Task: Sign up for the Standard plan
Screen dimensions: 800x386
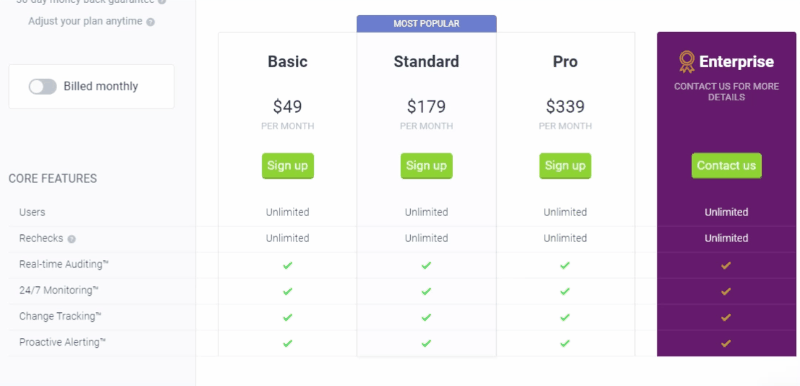Action: point(427,166)
